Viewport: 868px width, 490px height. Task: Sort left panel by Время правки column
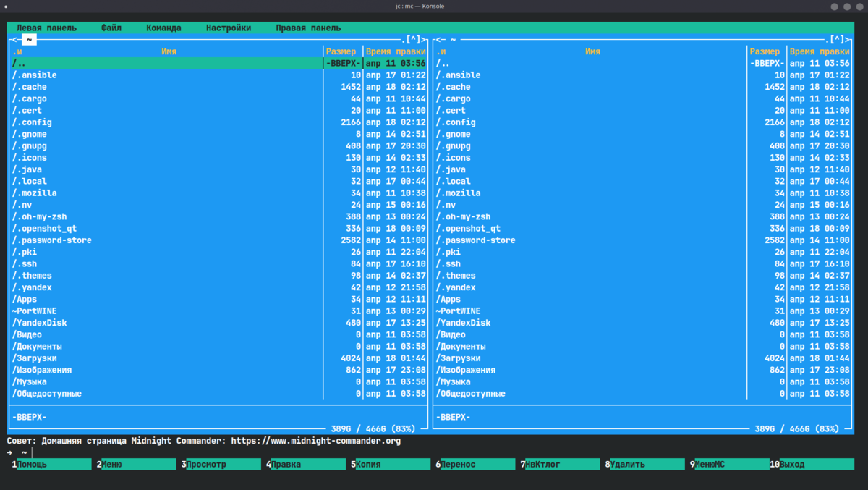pyautogui.click(x=396, y=51)
